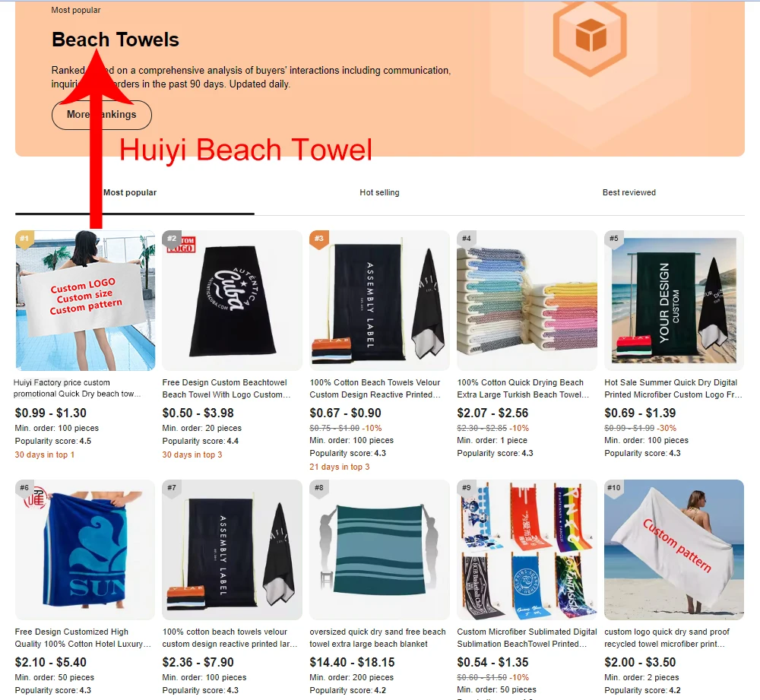
Task: Click the #1 rank badge icon
Action: point(24,239)
